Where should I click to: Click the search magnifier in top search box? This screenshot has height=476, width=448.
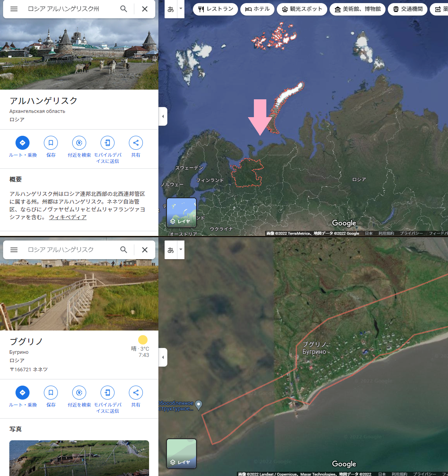pos(123,9)
